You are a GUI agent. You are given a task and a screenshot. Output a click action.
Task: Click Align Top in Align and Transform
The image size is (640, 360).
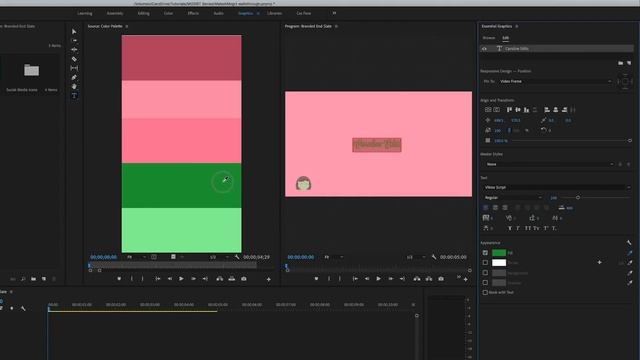click(x=509, y=110)
